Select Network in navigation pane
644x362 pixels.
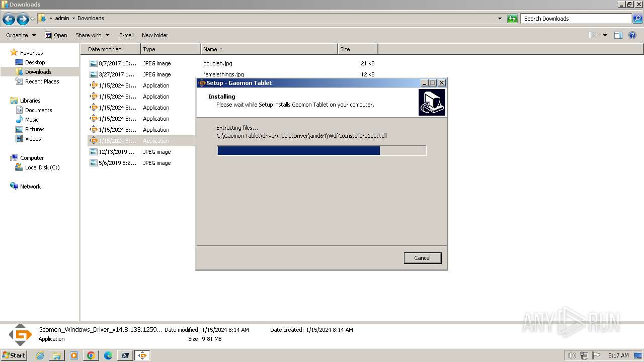point(30,187)
